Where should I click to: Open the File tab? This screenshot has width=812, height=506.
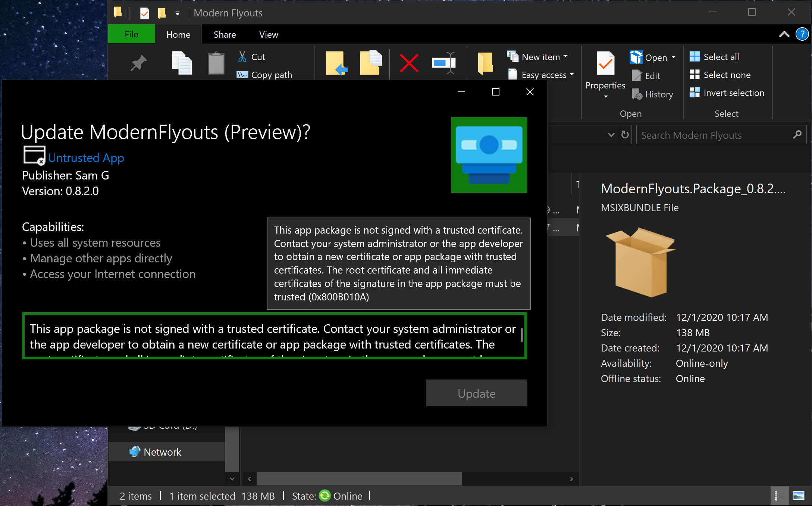(x=131, y=34)
